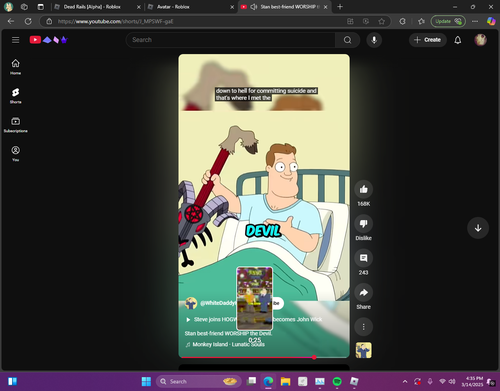Screen dimensions: 500x391
Task: Click the short's red progress bar
Action: [x=264, y=357]
